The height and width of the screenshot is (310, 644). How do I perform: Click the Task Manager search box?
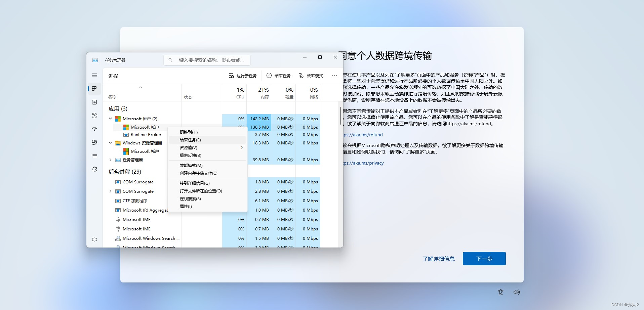pos(207,60)
